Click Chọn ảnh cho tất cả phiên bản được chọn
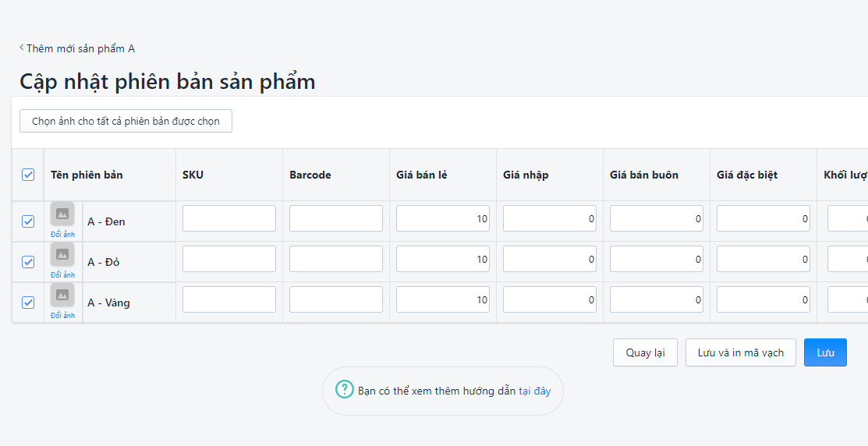The image size is (868, 446). [x=126, y=121]
